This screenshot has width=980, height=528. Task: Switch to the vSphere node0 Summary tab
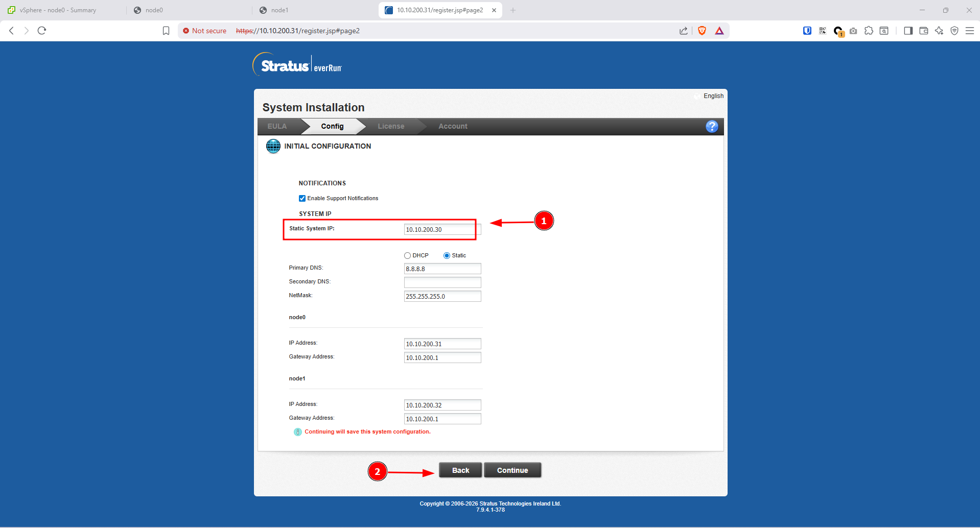(x=58, y=10)
